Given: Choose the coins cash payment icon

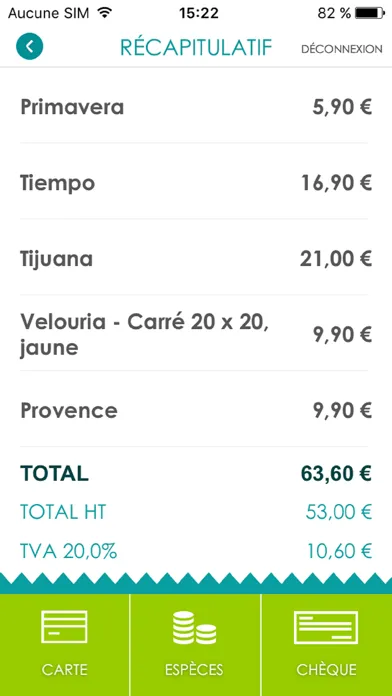Looking at the screenshot, I should point(194,628).
